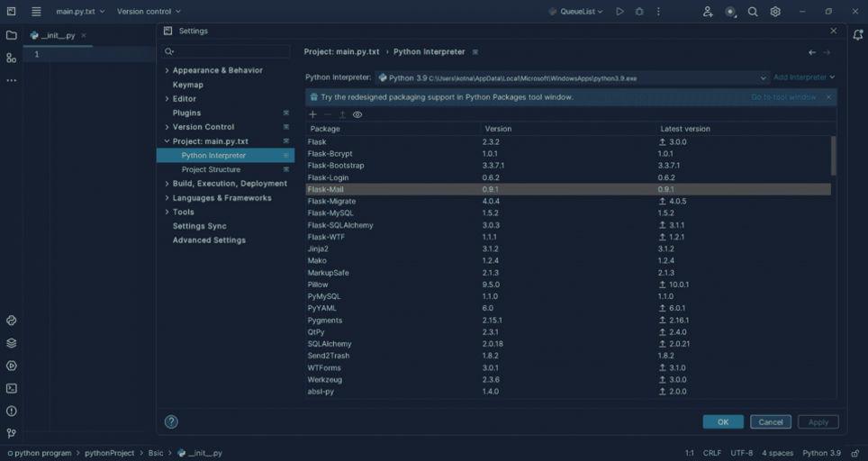Click the 4 spaces indent status
Screen dimensions: 868x461
[778, 453]
